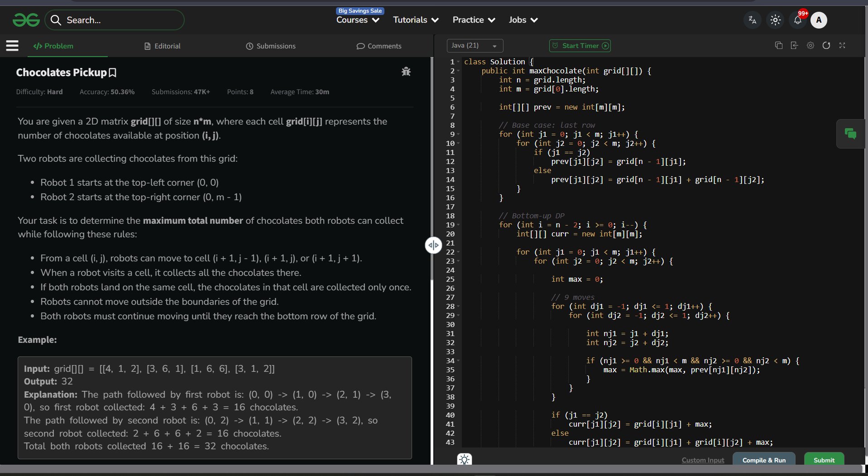
Task: Open the editor settings gear
Action: (810, 45)
